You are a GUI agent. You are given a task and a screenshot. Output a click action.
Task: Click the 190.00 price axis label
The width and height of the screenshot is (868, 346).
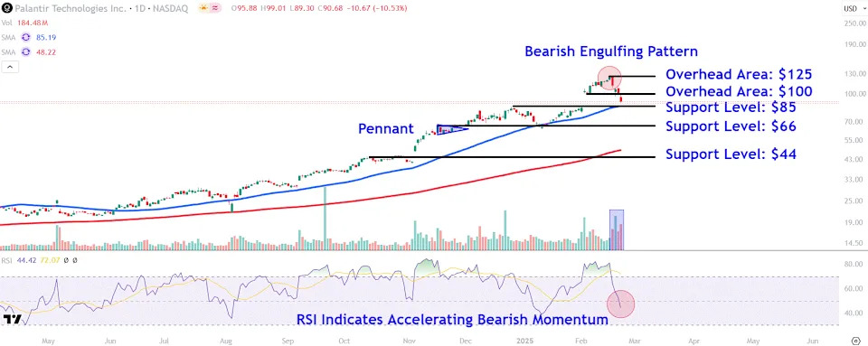[854, 45]
